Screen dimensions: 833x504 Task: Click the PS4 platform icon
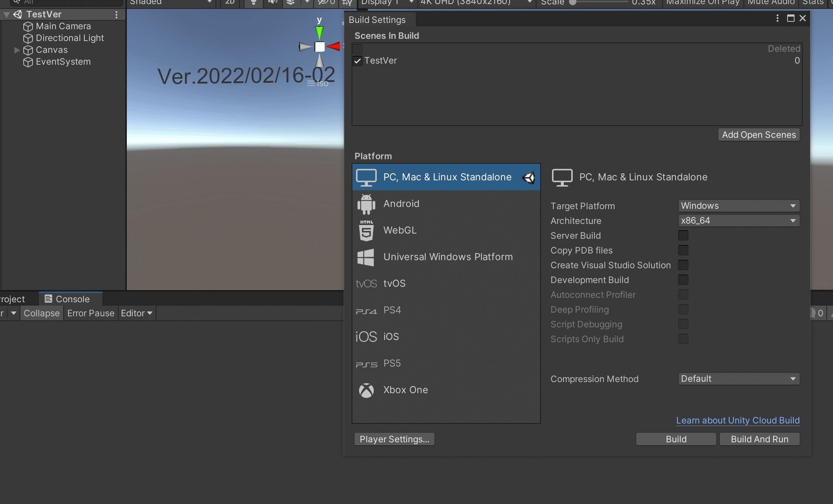[x=366, y=310]
